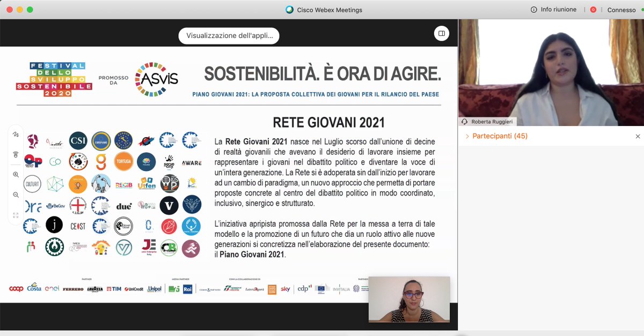Click the enel sponsor logo
Image resolution: width=644 pixels, height=336 pixels.
click(x=52, y=289)
